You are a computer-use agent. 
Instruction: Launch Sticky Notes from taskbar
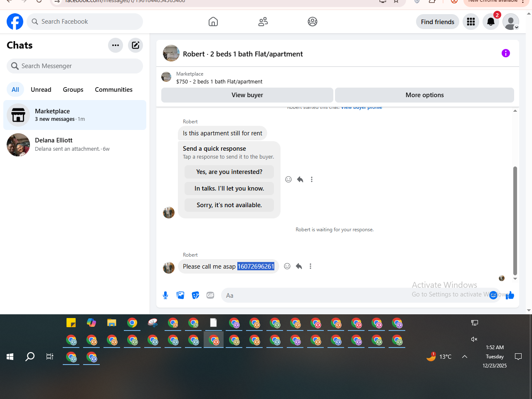(71, 323)
